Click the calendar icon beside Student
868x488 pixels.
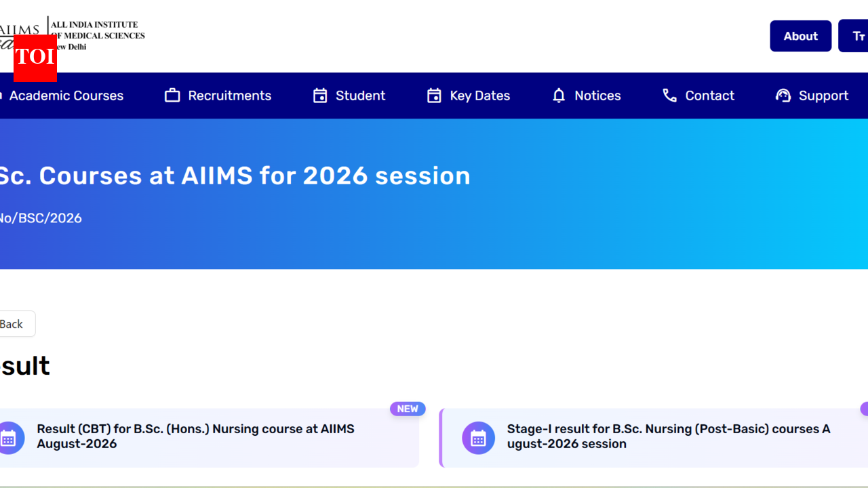[320, 96]
